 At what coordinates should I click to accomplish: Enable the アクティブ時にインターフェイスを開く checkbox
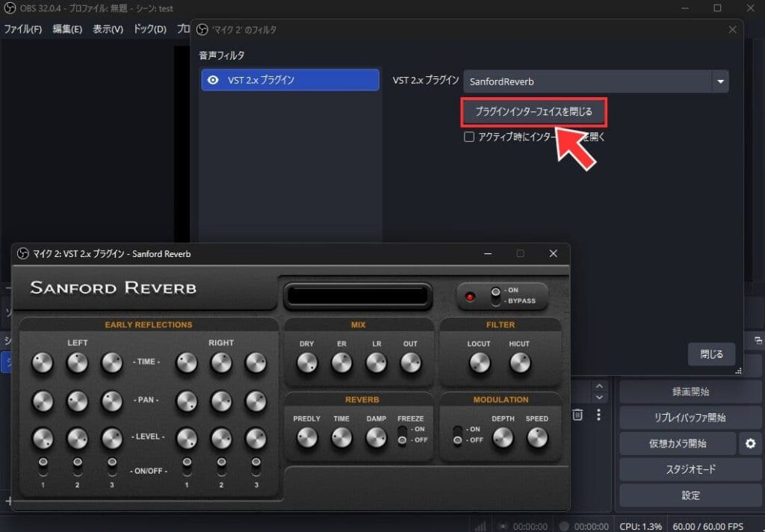(x=469, y=137)
